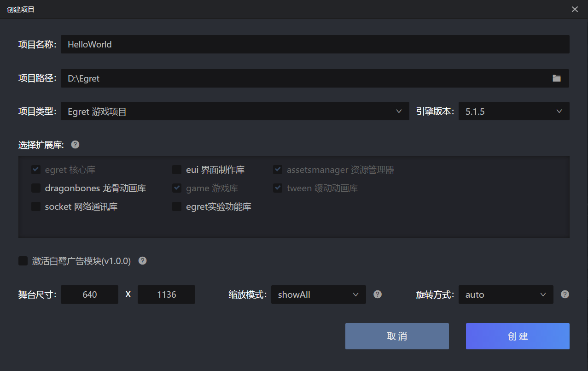Open the 缩放模式 showAll dropdown

[x=318, y=294]
